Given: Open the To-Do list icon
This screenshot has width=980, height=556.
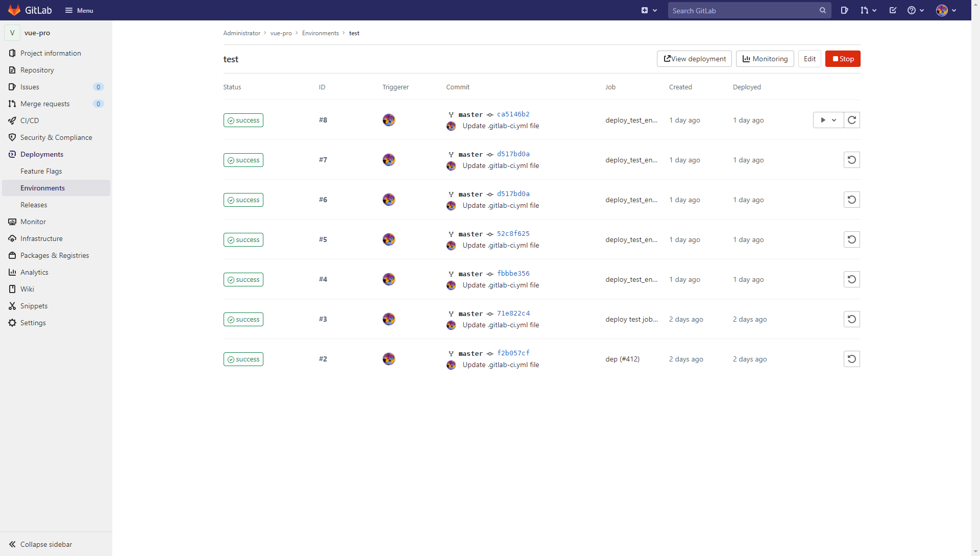Looking at the screenshot, I should tap(893, 10).
